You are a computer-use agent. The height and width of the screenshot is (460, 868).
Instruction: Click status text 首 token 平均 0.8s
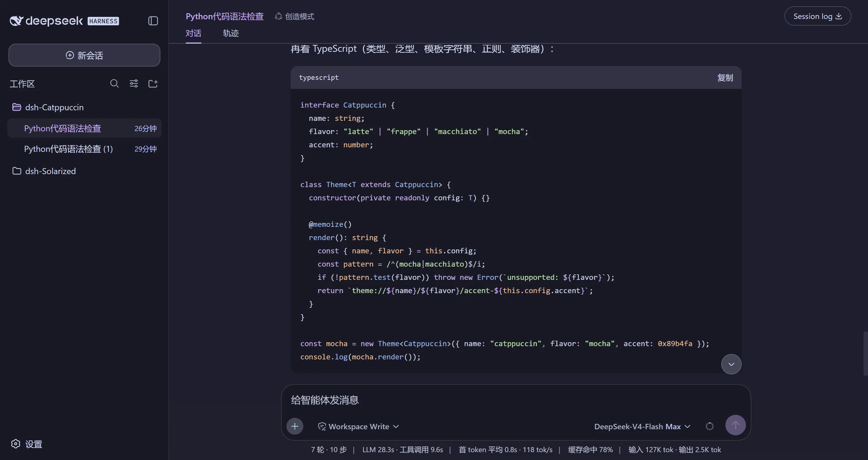(x=488, y=450)
